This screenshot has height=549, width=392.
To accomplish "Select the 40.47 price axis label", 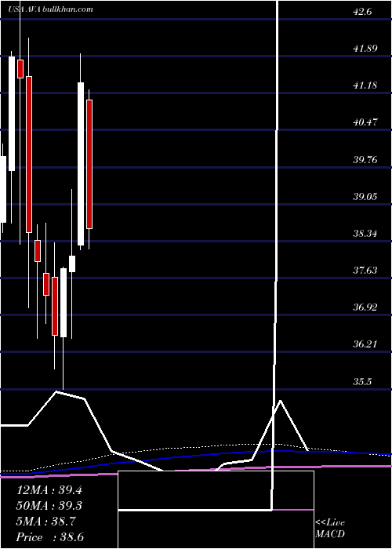I will tap(365, 122).
